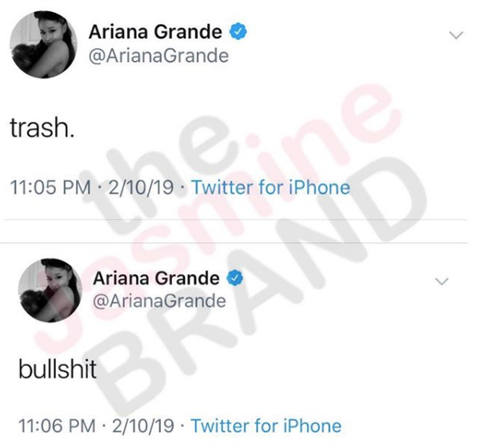Click the 11:05 PM timestamp
483x448 pixels.
tap(50, 187)
